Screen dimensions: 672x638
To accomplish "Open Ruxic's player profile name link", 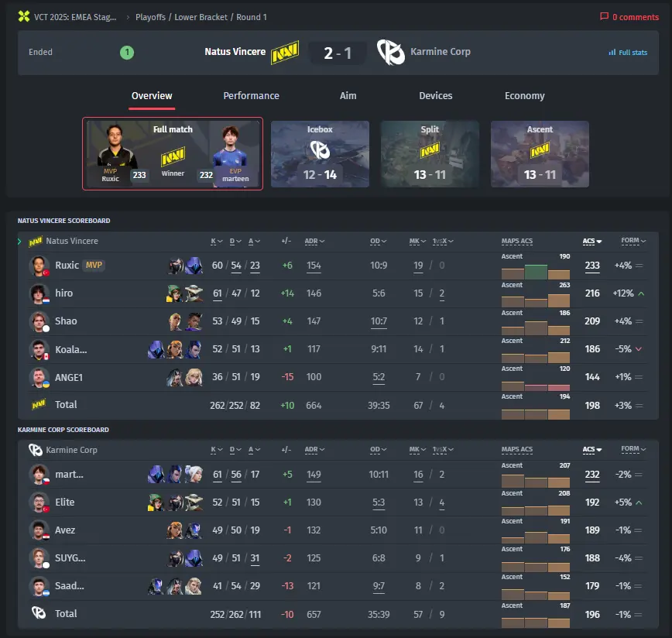I will point(67,266).
